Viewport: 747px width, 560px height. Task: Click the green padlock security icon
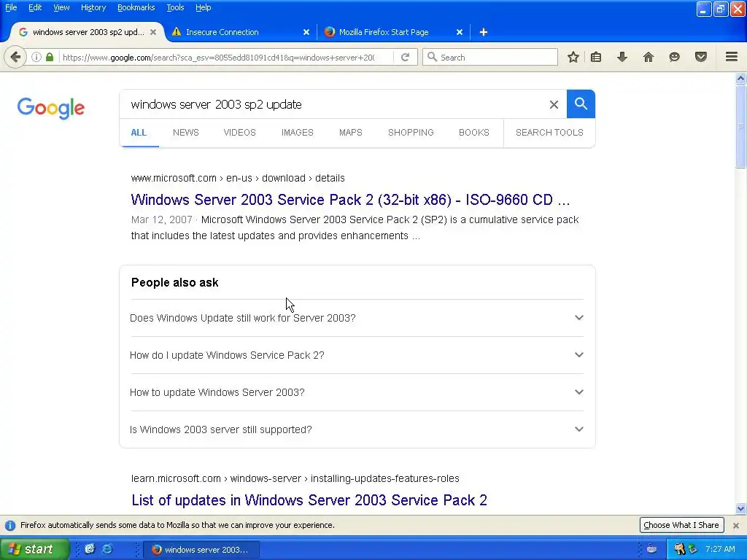(x=50, y=57)
